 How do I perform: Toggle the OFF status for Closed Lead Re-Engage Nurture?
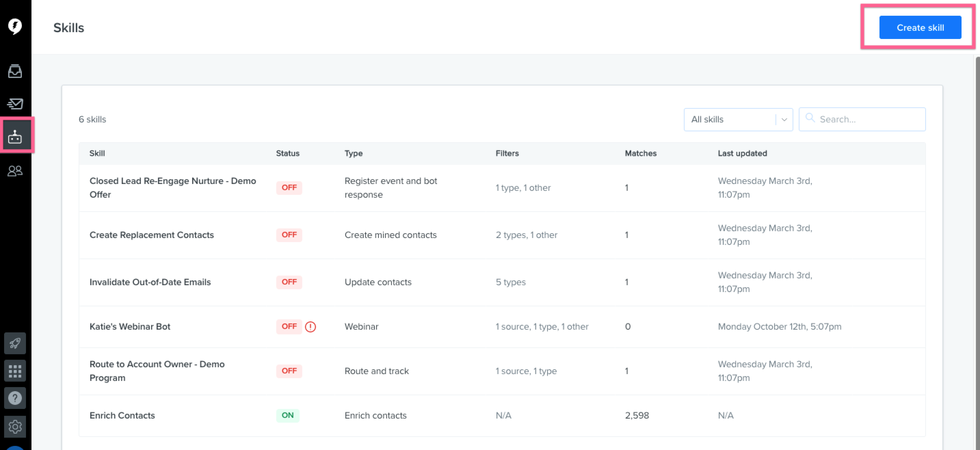click(x=289, y=187)
